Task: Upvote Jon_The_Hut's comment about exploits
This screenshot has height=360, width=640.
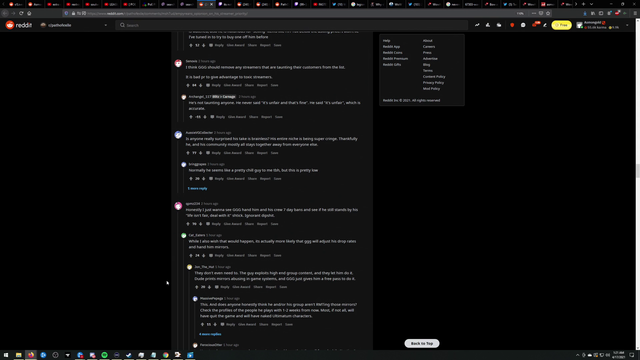Action: pyautogui.click(x=196, y=287)
